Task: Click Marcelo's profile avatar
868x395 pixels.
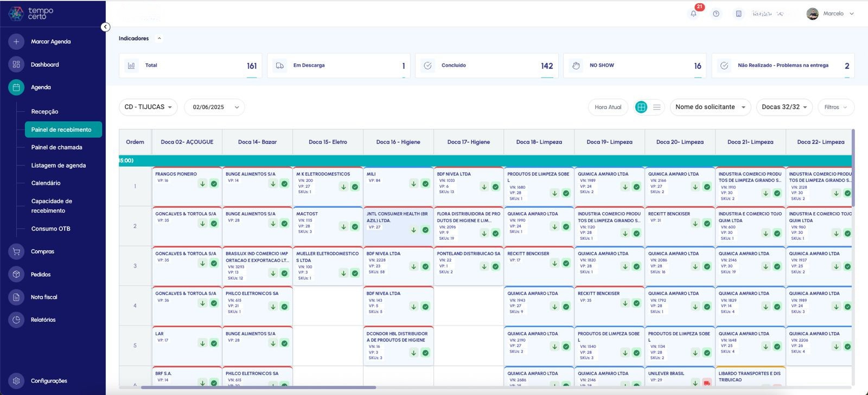Action: tap(812, 14)
